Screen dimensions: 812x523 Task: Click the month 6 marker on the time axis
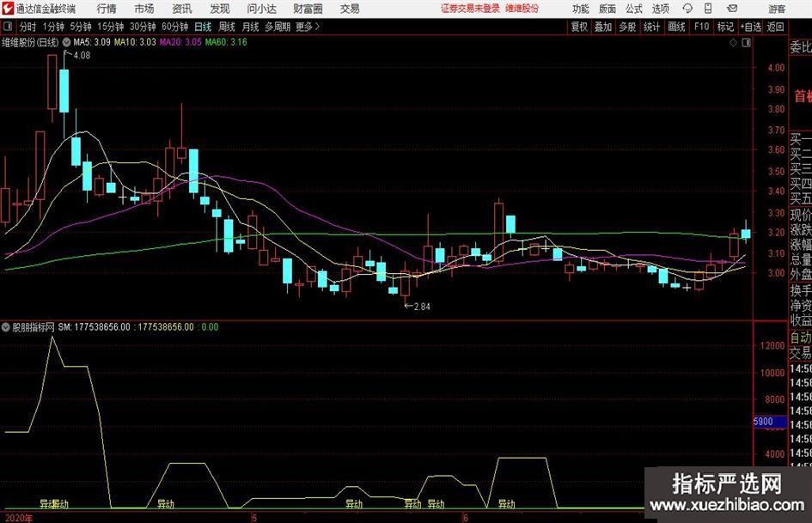(x=465, y=517)
